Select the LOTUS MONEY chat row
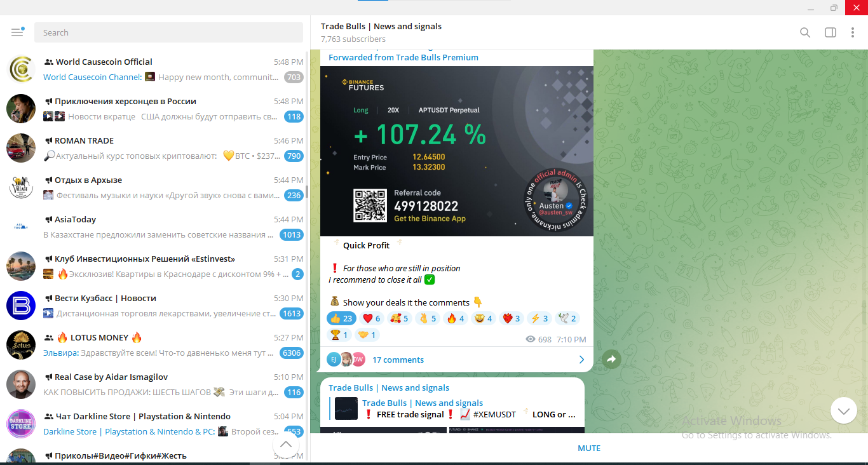This screenshot has width=868, height=465. click(155, 345)
